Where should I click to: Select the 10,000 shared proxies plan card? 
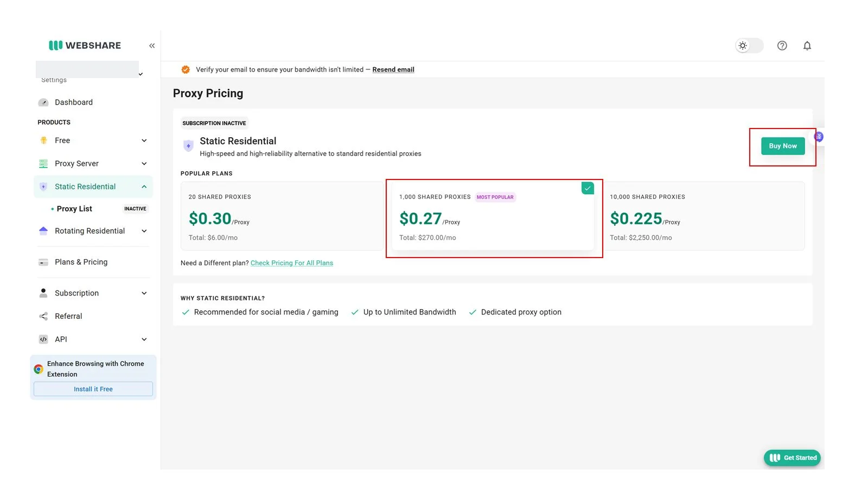(x=704, y=216)
